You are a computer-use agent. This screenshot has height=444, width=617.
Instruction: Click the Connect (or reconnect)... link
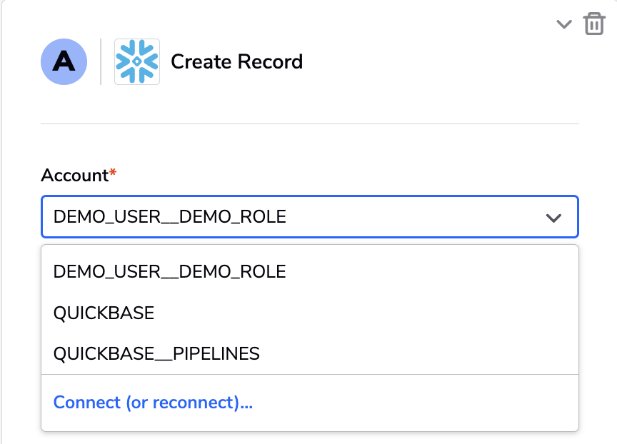(153, 402)
